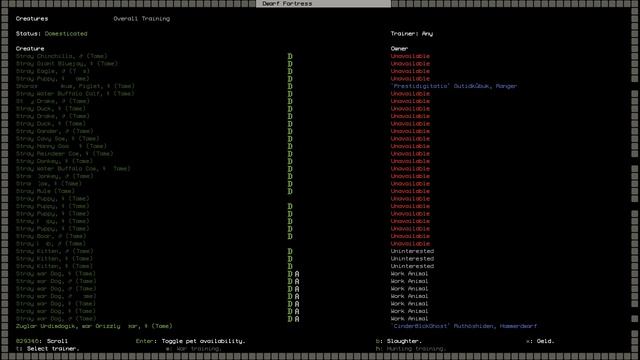Click D marker in the Stray Boar row
Screen dimensions: 640x360
pos(290,236)
